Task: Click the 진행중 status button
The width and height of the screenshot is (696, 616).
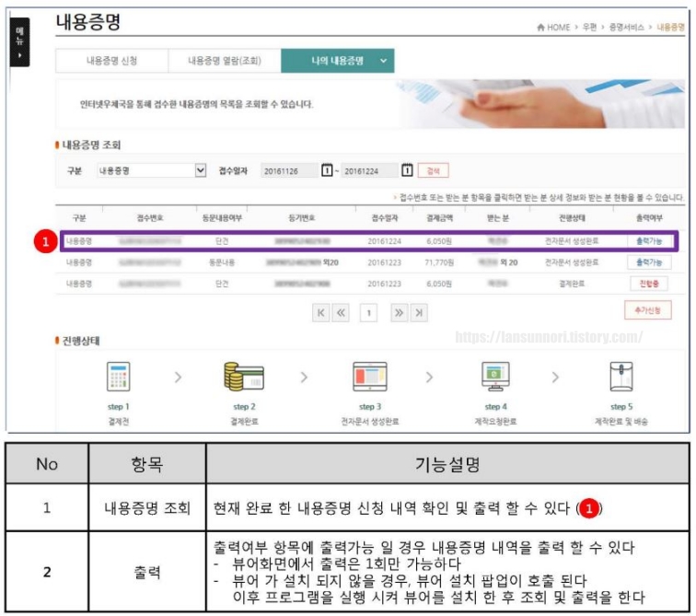Action: click(x=649, y=284)
